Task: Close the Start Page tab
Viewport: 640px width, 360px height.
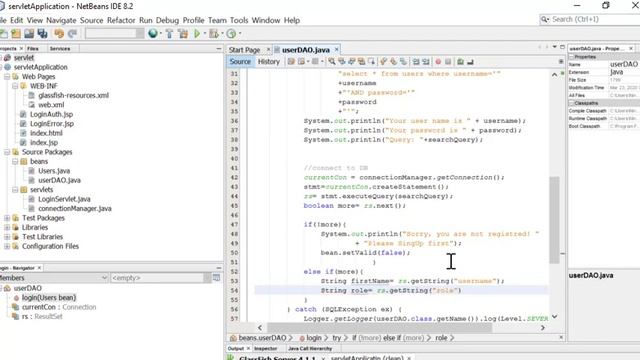Action: coord(269,49)
